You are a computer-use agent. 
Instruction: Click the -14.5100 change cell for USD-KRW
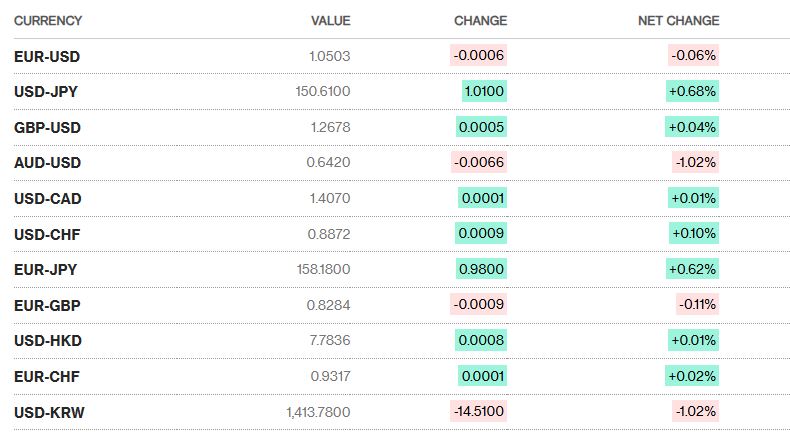(479, 412)
